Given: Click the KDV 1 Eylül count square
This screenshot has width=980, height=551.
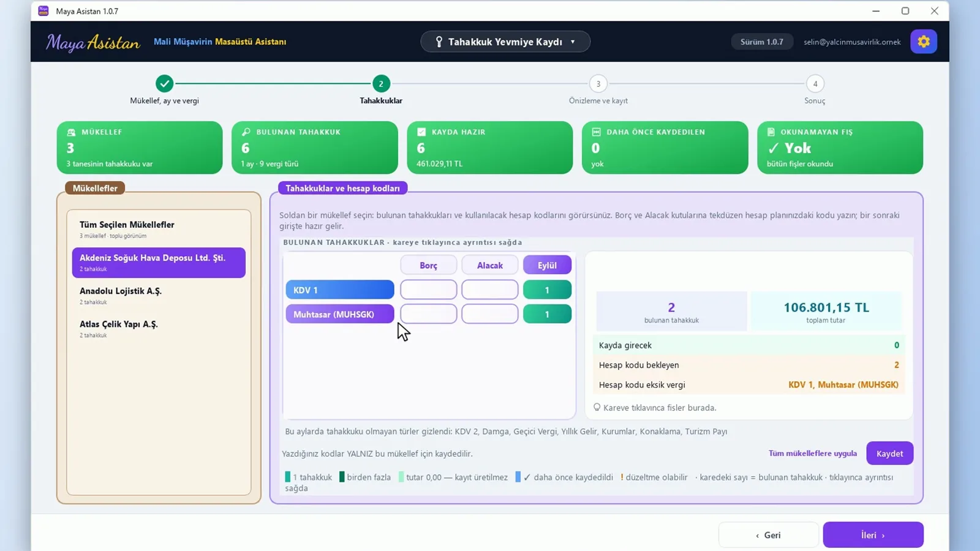Looking at the screenshot, I should click(x=547, y=290).
